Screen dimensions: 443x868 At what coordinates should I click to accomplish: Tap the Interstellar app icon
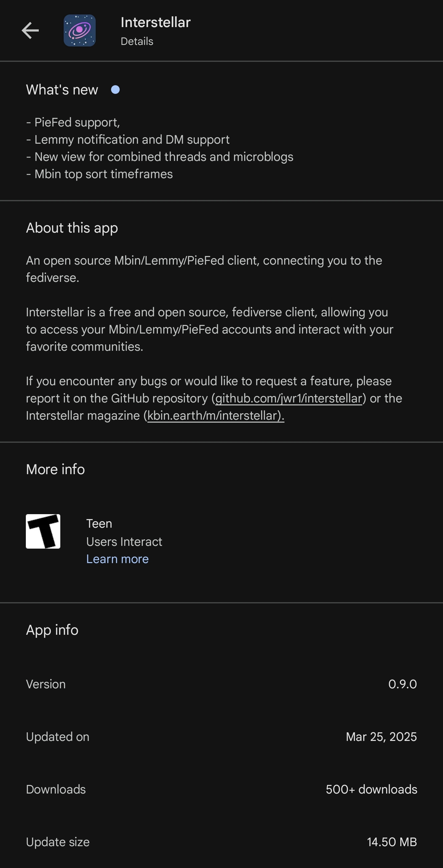click(79, 31)
